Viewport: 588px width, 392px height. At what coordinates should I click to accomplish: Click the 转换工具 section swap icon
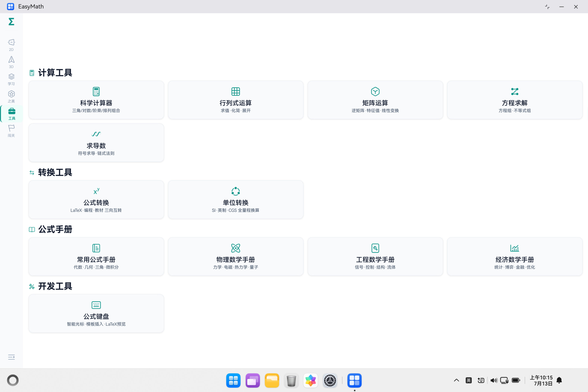[32, 172]
